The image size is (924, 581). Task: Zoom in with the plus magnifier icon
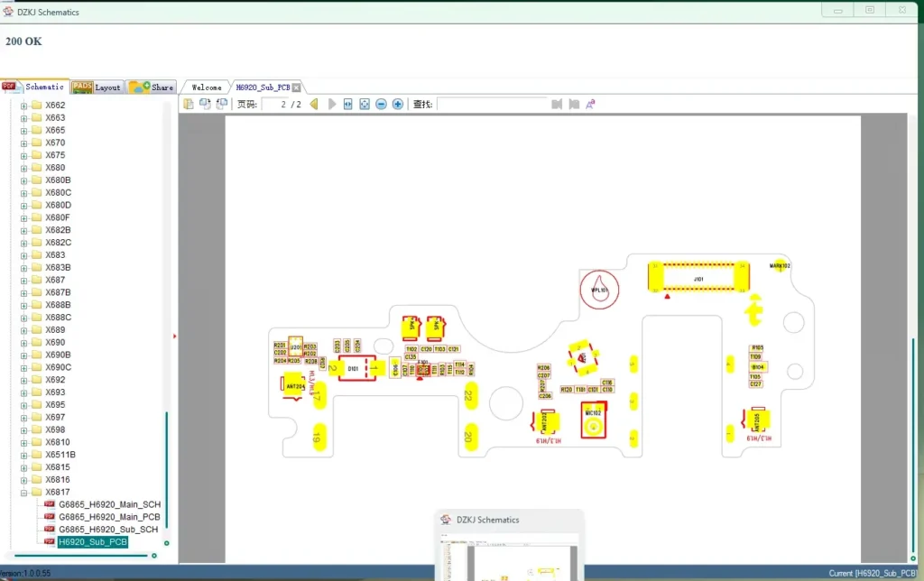point(397,104)
